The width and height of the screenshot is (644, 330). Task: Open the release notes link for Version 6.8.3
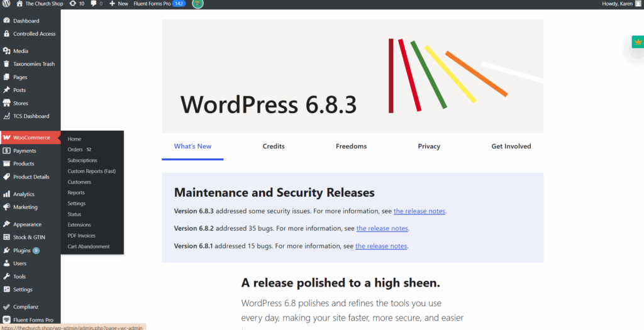[419, 211]
